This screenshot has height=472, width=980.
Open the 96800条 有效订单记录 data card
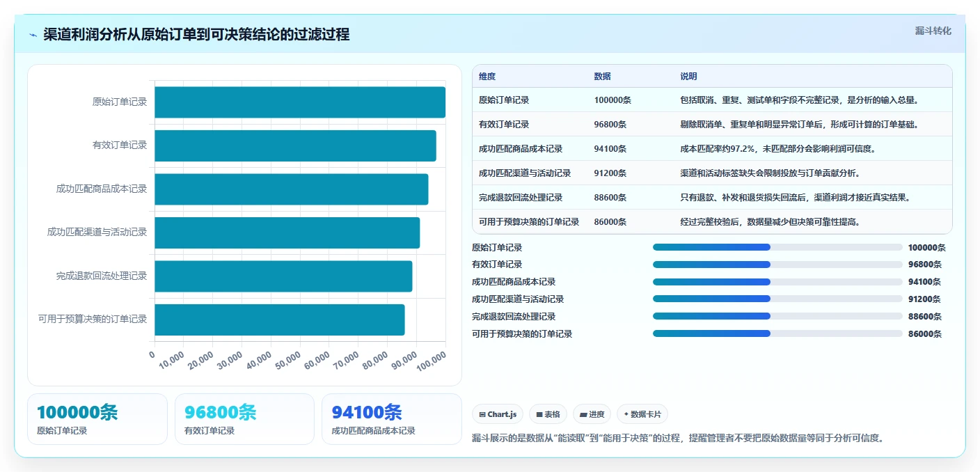click(x=245, y=419)
